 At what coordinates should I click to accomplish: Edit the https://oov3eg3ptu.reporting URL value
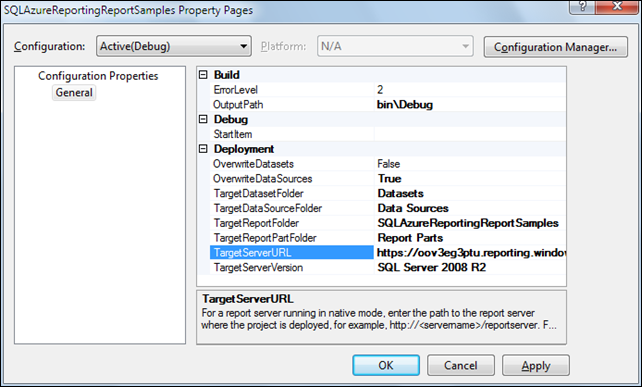pyautogui.click(x=470, y=252)
